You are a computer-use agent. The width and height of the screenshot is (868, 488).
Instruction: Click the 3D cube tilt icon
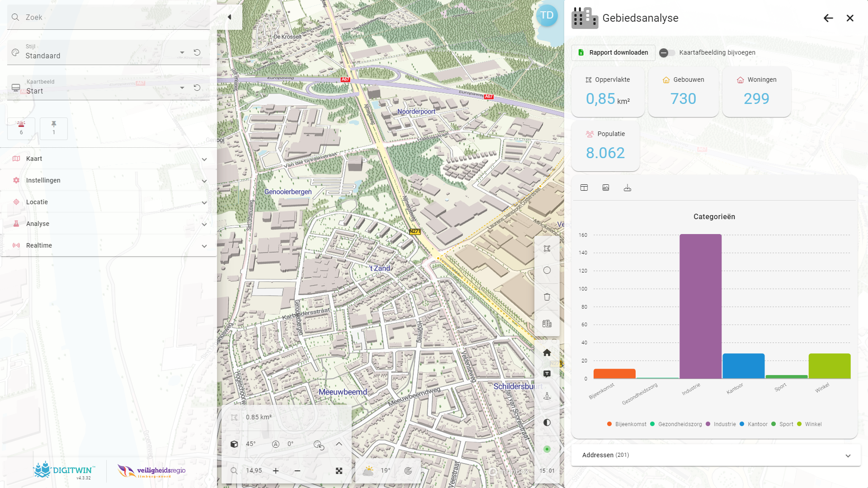[234, 444]
